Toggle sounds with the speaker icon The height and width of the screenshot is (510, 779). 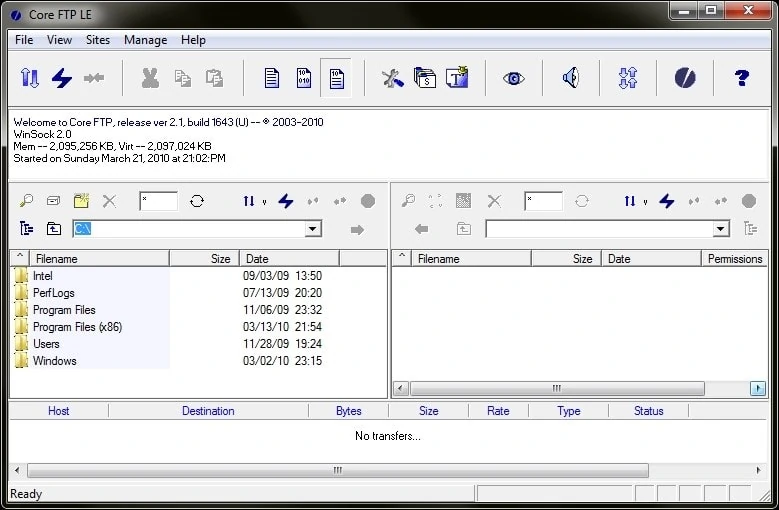pos(571,77)
